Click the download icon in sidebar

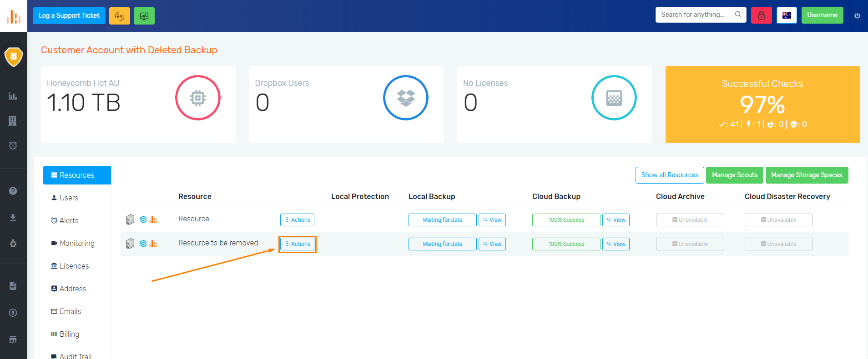(13, 218)
